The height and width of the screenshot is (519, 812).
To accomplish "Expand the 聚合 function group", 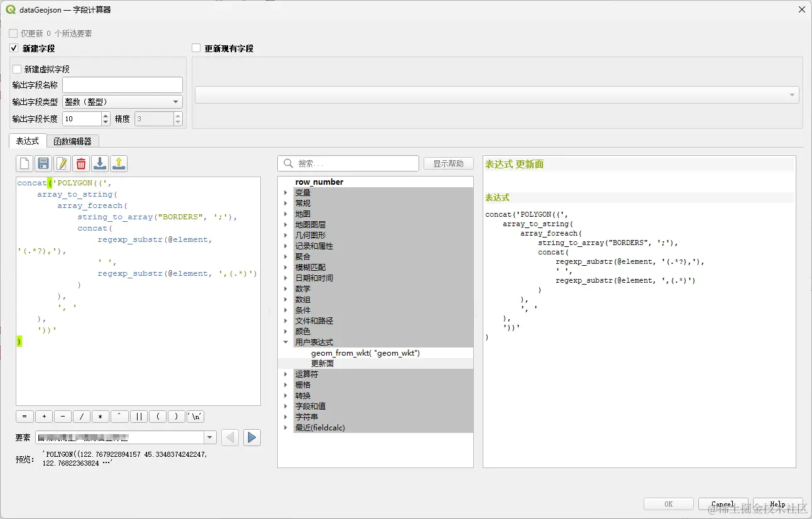I will (286, 257).
